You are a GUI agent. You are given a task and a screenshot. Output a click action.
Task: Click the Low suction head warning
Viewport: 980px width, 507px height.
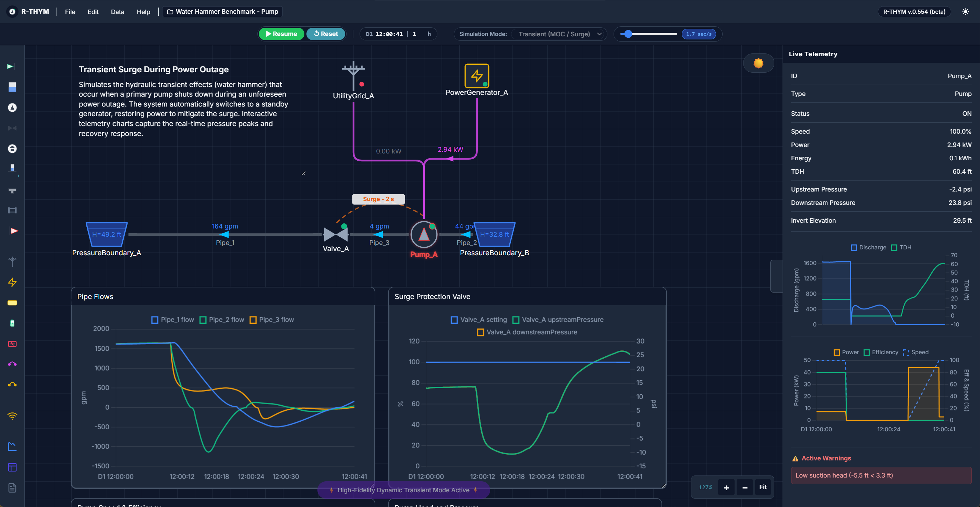[x=881, y=475]
